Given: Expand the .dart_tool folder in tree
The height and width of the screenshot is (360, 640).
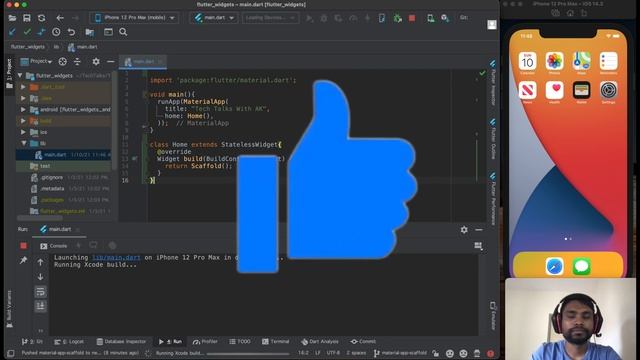Looking at the screenshot, I should (x=23, y=87).
